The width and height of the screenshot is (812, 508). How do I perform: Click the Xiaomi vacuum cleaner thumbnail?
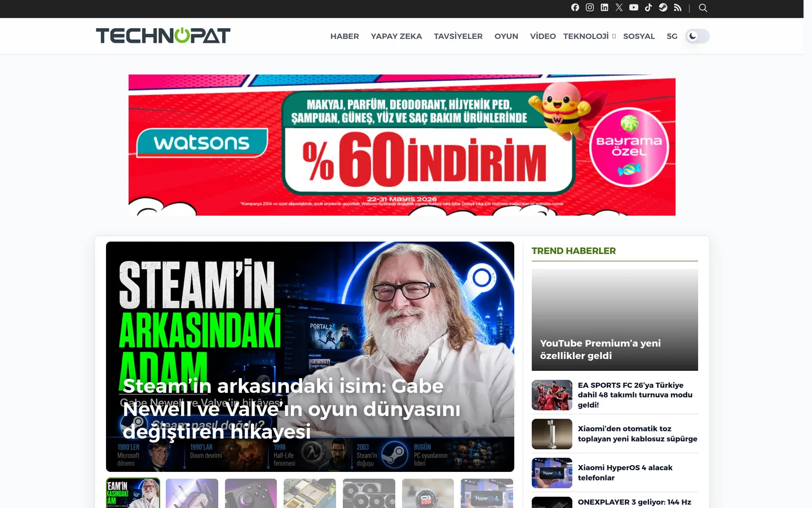(552, 434)
